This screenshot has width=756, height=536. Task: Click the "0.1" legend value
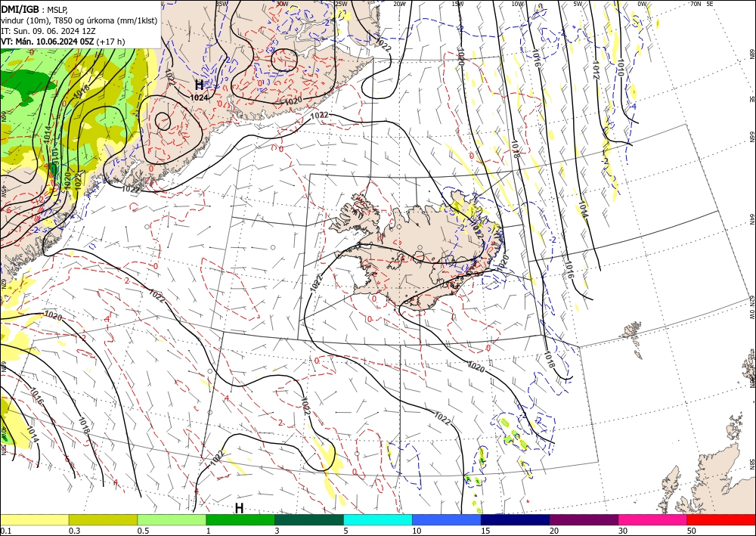click(x=5, y=531)
